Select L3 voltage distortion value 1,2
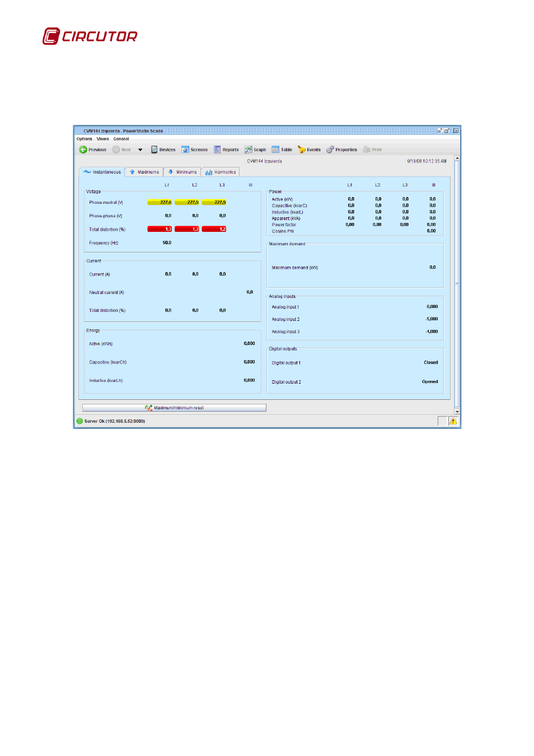The height and width of the screenshot is (756, 534). click(214, 229)
